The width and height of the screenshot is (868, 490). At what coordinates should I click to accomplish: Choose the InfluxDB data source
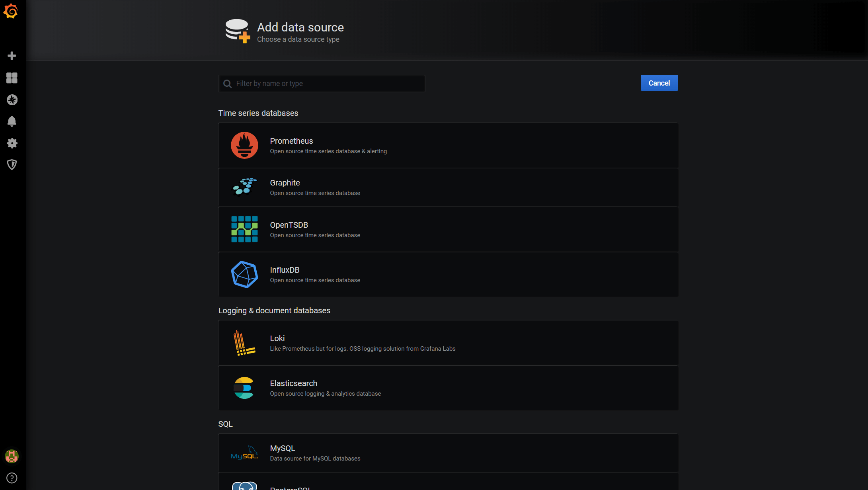pos(448,274)
